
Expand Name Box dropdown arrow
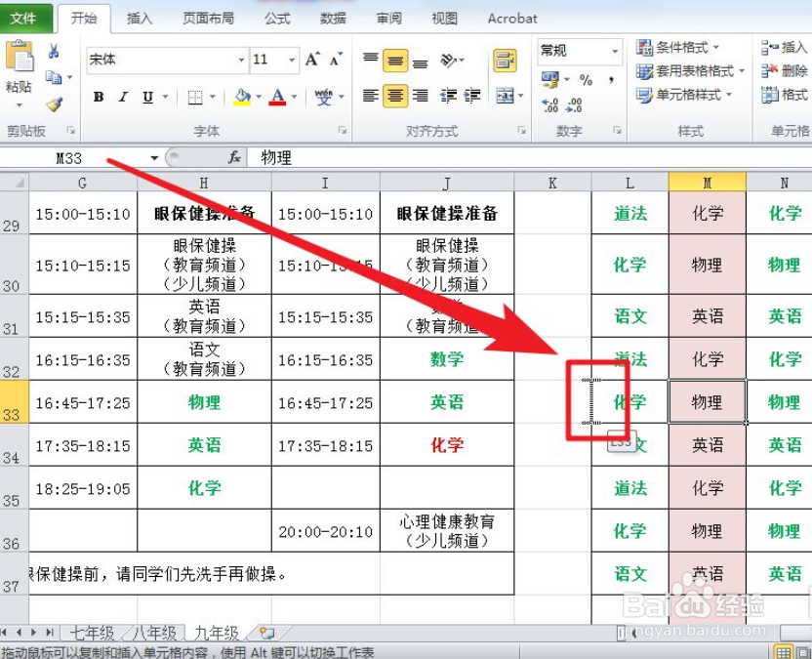154,158
